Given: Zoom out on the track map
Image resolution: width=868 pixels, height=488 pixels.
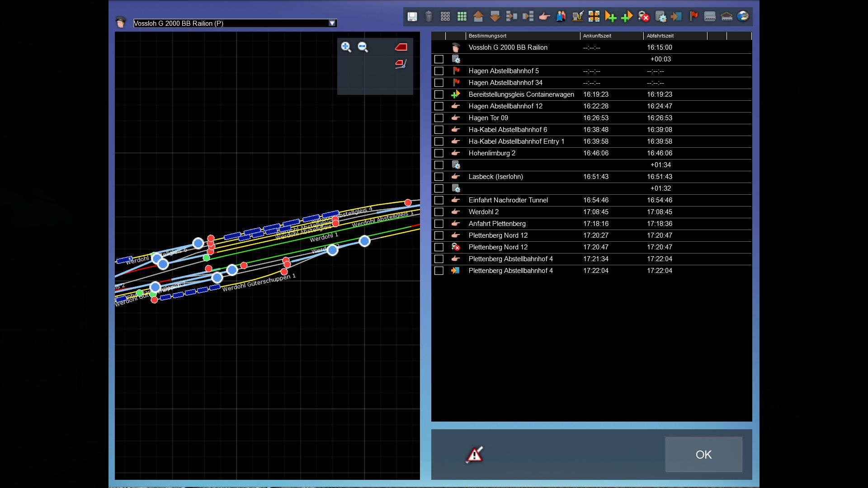Looking at the screenshot, I should tap(363, 47).
